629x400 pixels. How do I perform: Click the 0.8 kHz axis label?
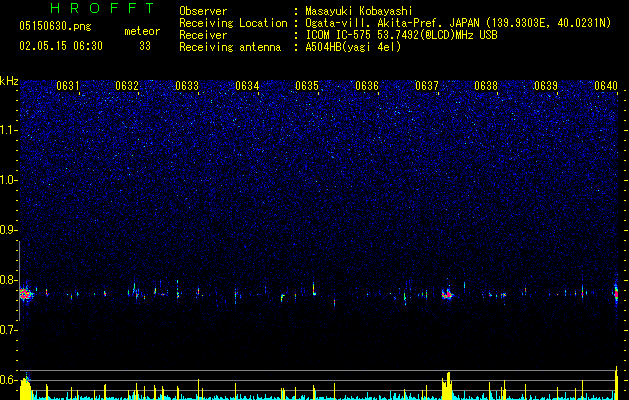pos(9,280)
